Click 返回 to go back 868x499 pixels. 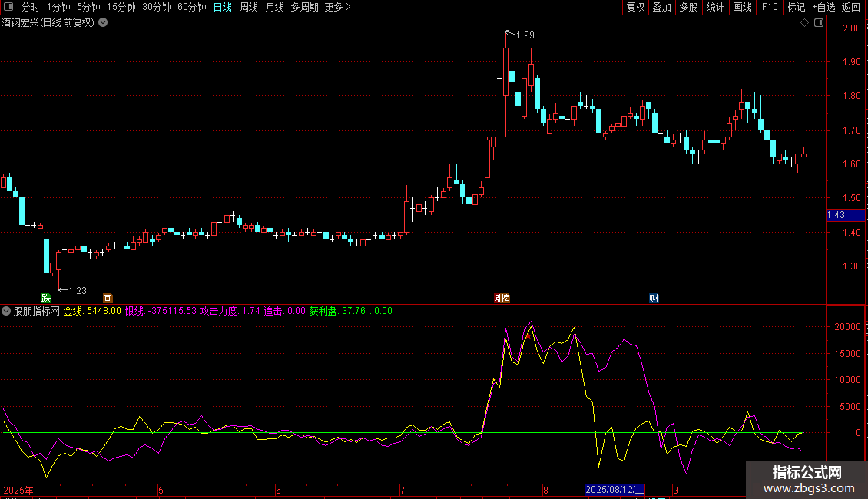[851, 7]
